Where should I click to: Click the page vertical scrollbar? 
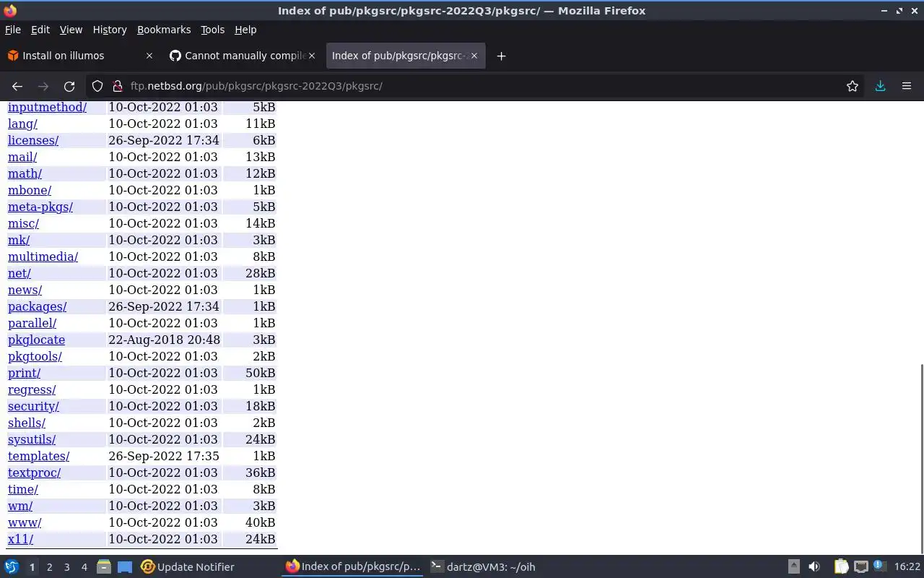click(921, 458)
